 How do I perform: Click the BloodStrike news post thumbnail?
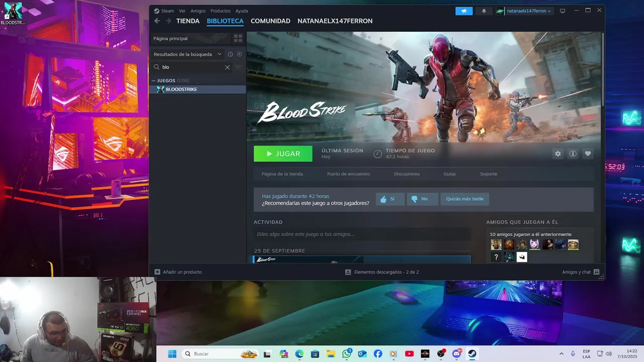tap(362, 259)
